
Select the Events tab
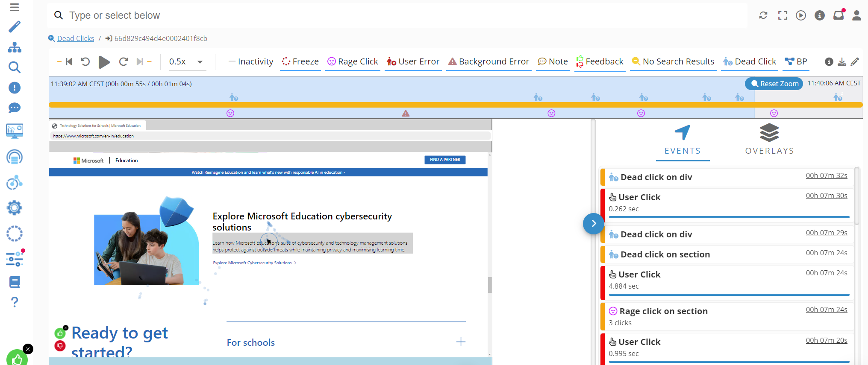pos(683,140)
